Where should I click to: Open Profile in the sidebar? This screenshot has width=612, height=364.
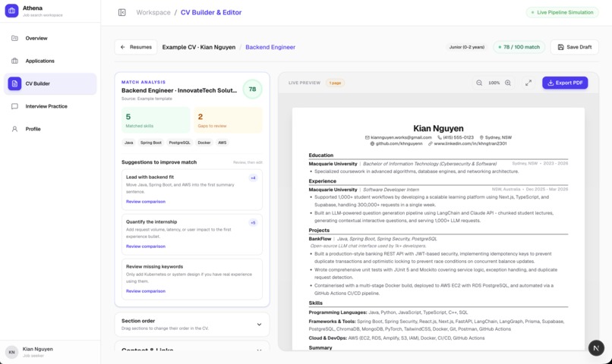[50, 129]
